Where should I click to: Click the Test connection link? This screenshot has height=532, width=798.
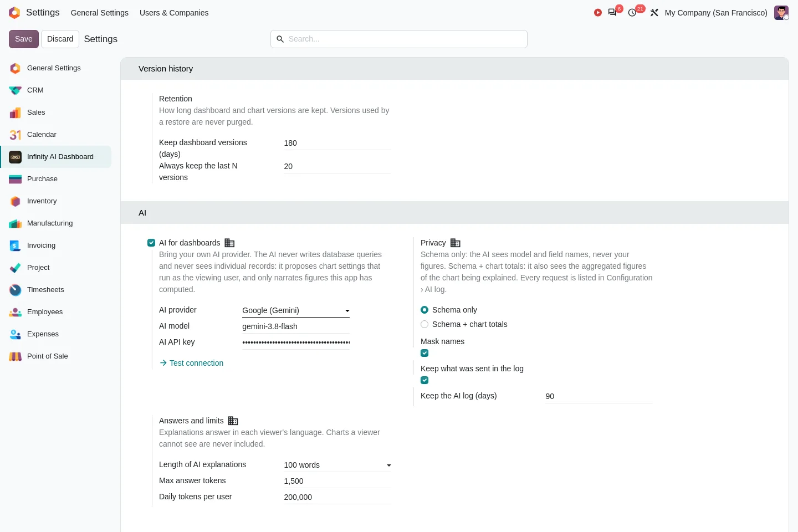(x=191, y=363)
